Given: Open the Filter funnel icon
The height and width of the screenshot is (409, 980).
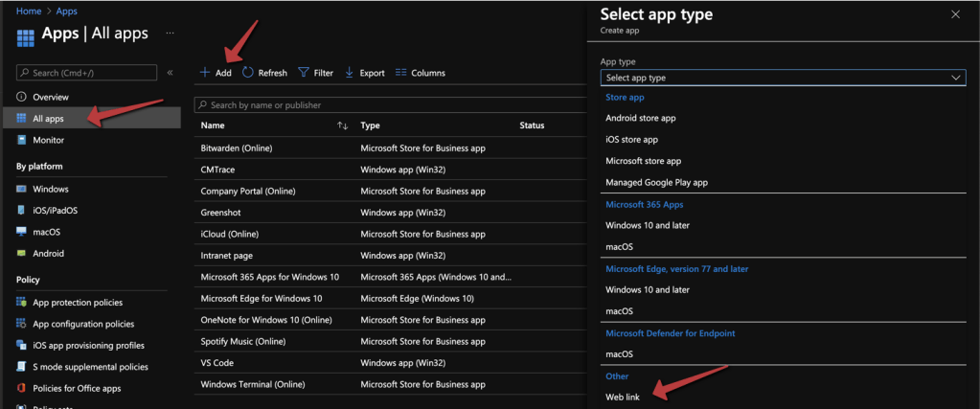Looking at the screenshot, I should point(303,73).
